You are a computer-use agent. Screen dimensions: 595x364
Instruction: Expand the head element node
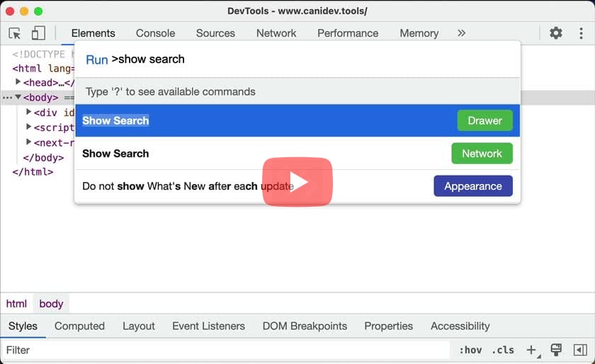pos(18,81)
